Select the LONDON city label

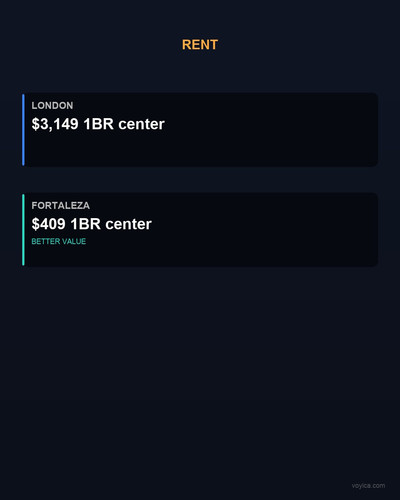(52, 106)
